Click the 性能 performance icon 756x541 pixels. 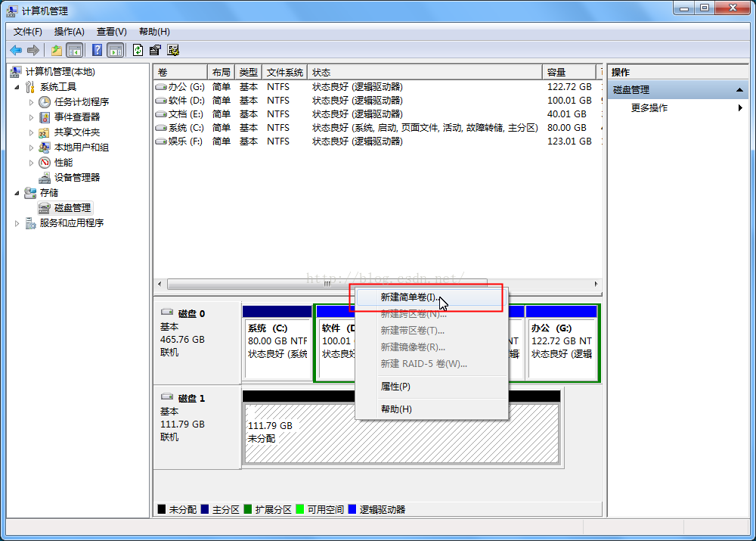coord(45,162)
